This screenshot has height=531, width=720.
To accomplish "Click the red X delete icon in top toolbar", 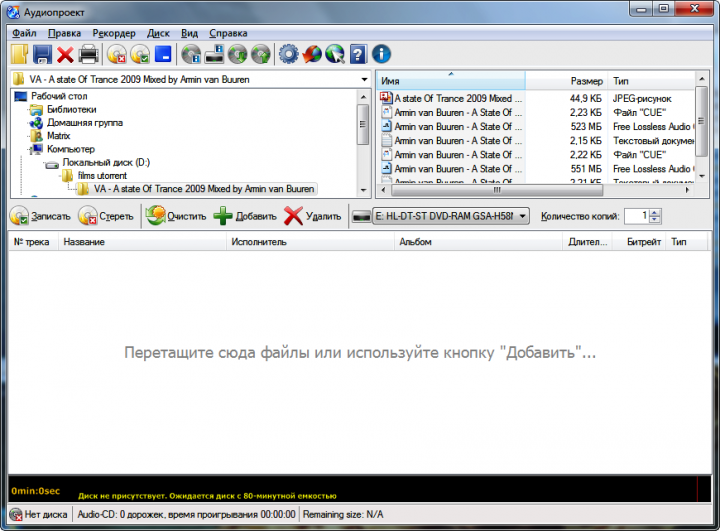I will [x=66, y=54].
